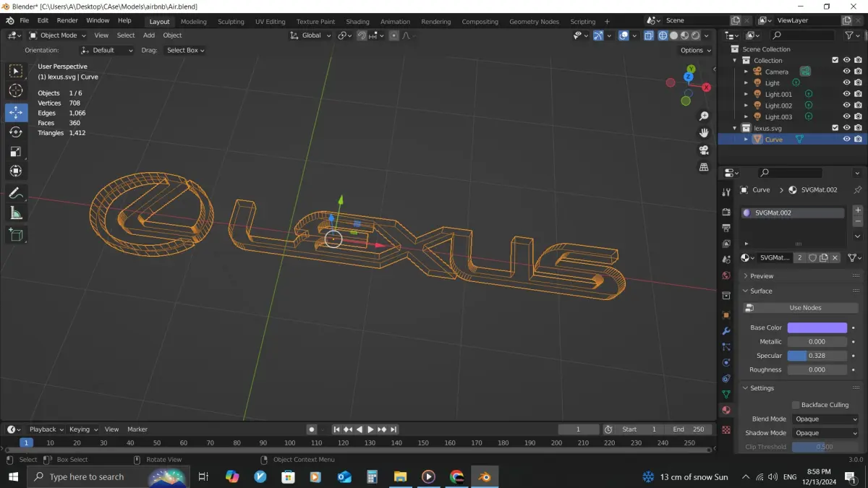Open the Shadow Mode dropdown
This screenshot has height=488, width=868.
tap(825, 433)
